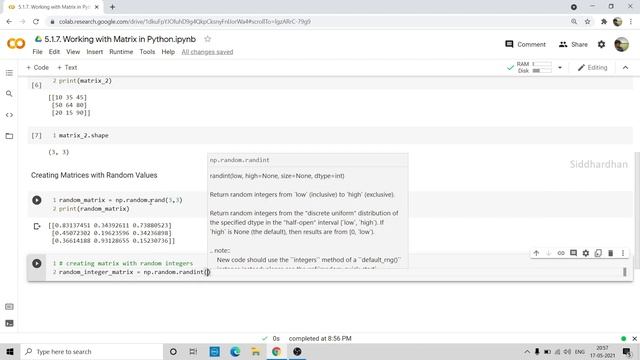The width and height of the screenshot is (640, 360).
Task: Bookmark this page with the star
Action: pyautogui.click(x=587, y=21)
